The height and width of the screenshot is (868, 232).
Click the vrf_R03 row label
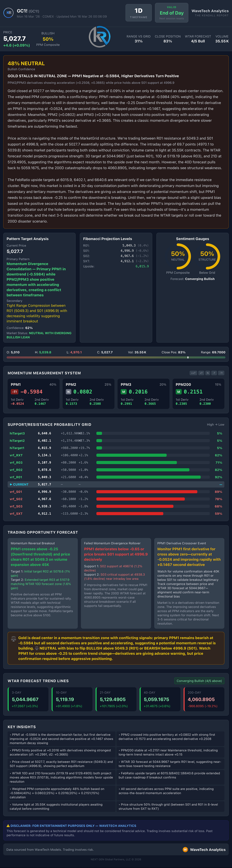[16, 463]
